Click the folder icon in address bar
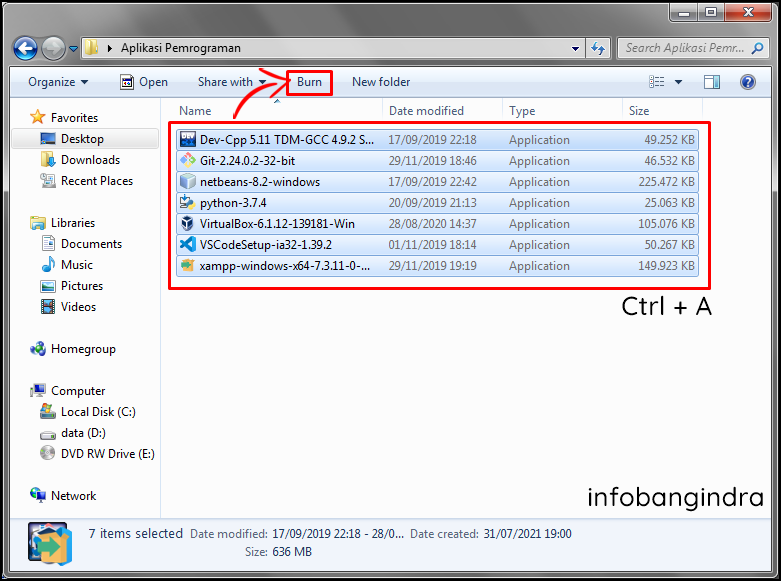 91,48
